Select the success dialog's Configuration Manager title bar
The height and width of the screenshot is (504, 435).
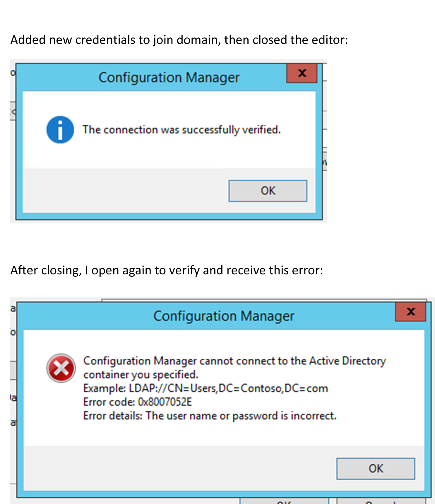pos(169,78)
